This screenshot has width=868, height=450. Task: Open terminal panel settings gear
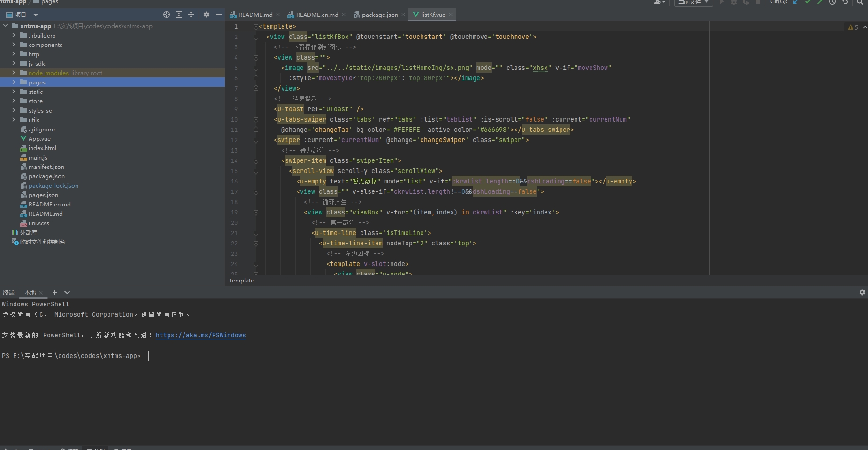pyautogui.click(x=862, y=292)
